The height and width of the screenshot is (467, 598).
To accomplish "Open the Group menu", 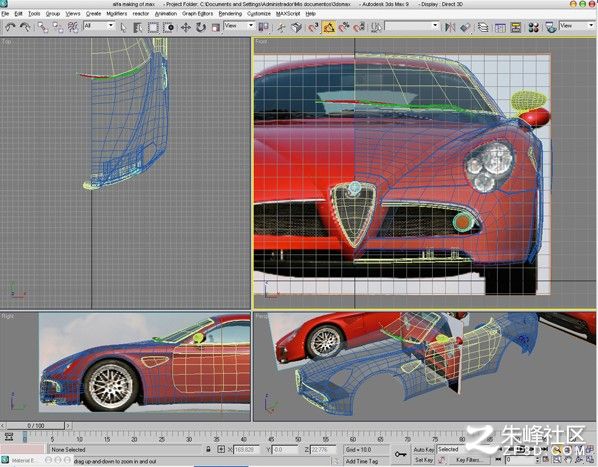I will pyautogui.click(x=53, y=13).
